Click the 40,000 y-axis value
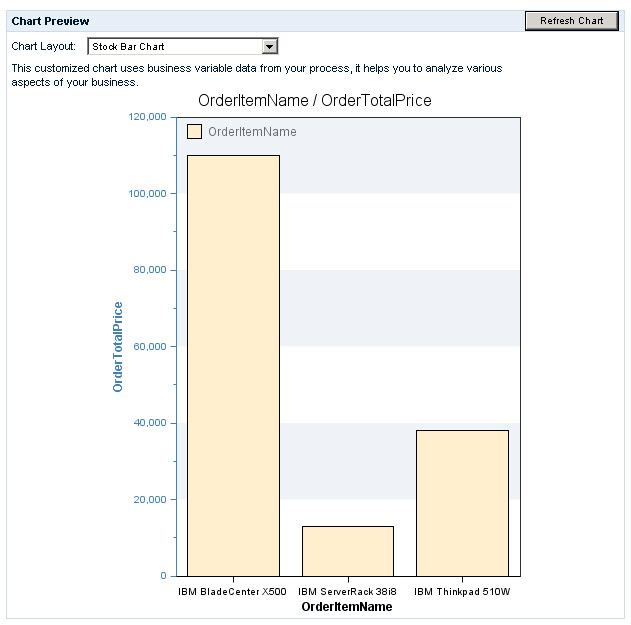The width and height of the screenshot is (631, 625). [x=150, y=423]
